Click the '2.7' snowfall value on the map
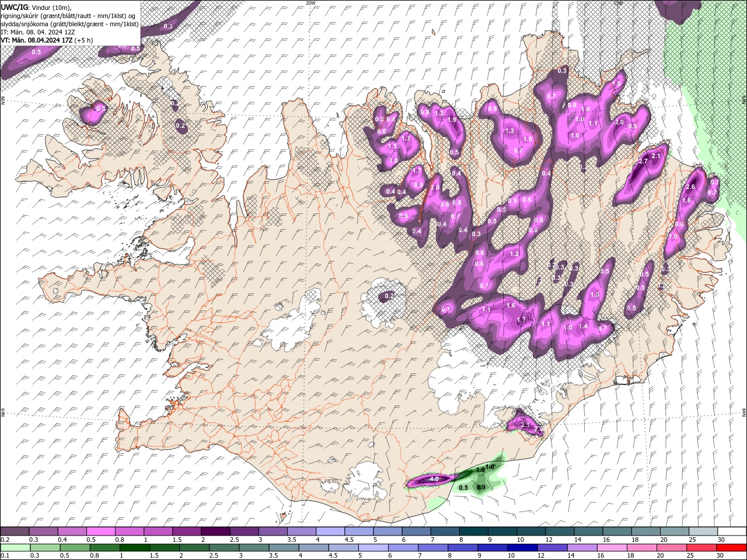 tap(644, 161)
